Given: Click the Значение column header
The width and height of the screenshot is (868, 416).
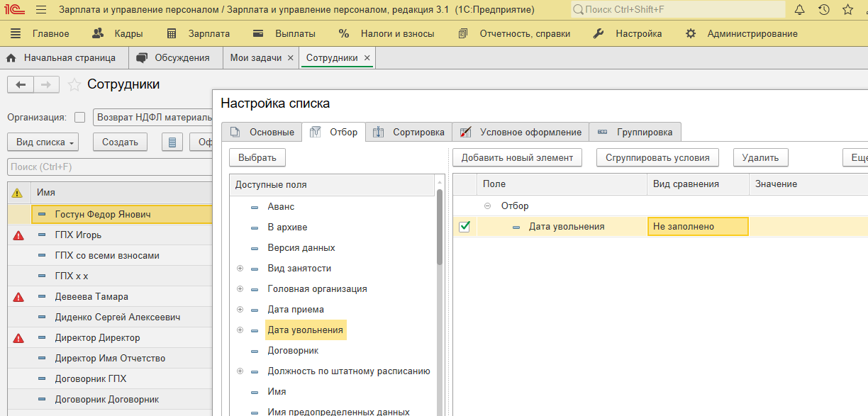Looking at the screenshot, I should pyautogui.click(x=808, y=184).
